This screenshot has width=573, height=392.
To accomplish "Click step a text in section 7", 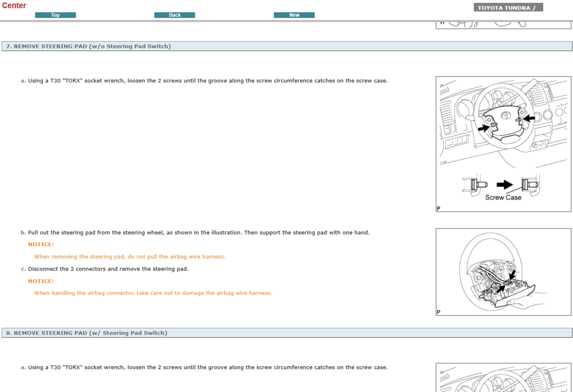I will pyautogui.click(x=207, y=81).
